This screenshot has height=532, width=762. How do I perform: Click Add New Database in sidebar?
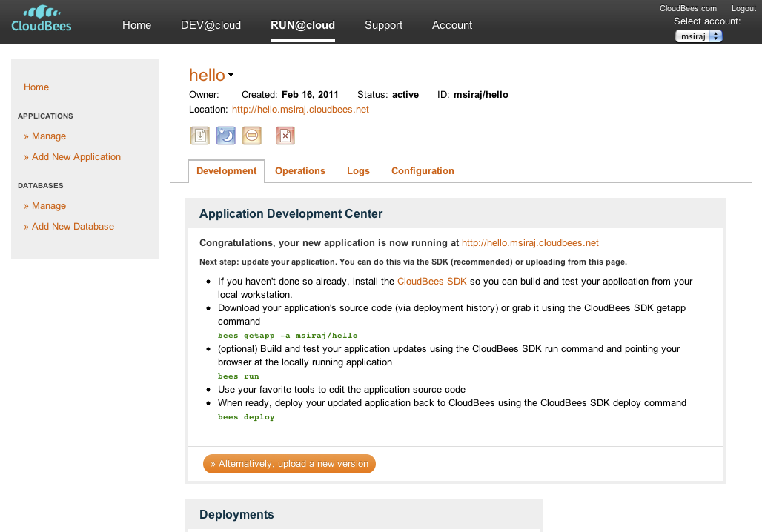73,227
